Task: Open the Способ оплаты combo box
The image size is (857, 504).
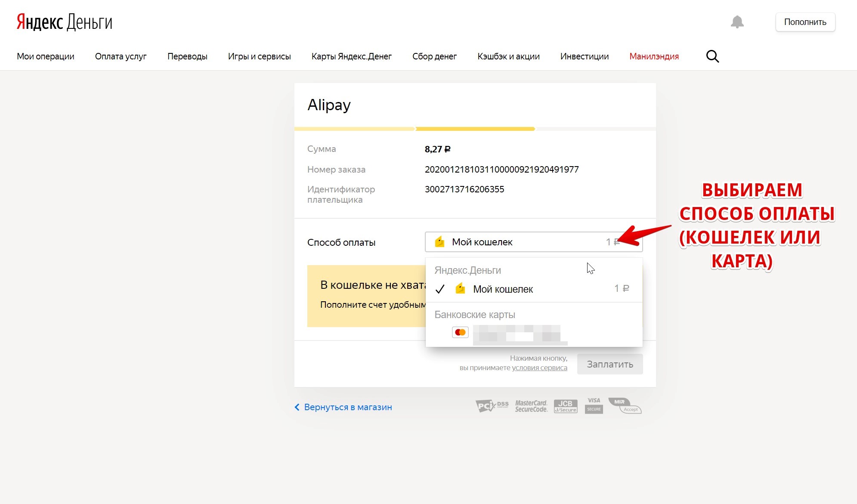Action: point(534,242)
